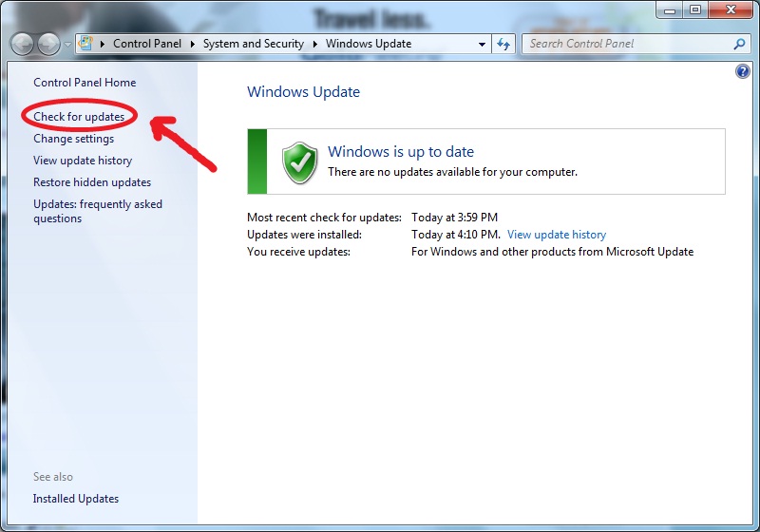
Task: Click Check for updates link
Action: [x=79, y=117]
